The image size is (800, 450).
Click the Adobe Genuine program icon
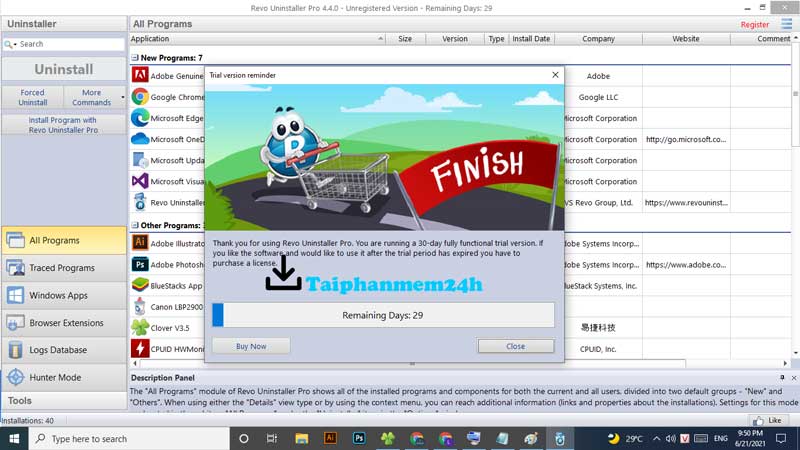point(140,75)
